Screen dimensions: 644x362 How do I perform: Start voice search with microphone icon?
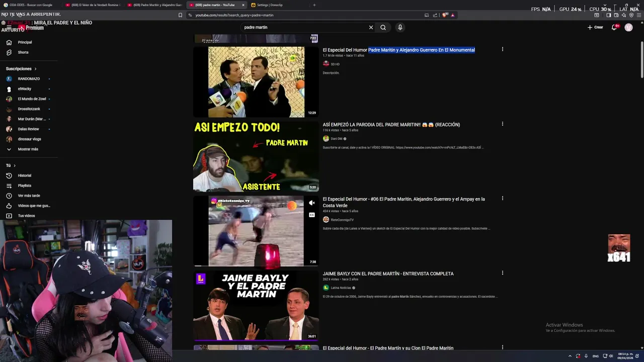[400, 27]
